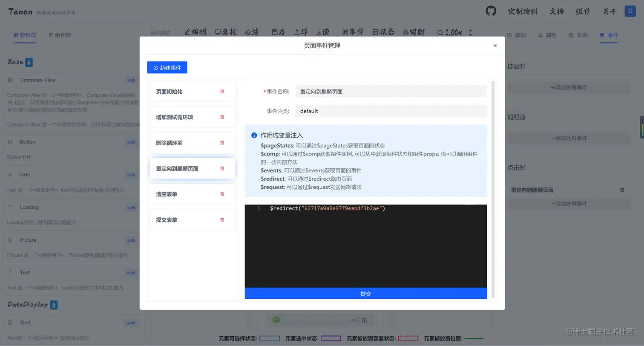Image resolution: width=644 pixels, height=346 pixels.
Task: Switch to the 基础 tab
Action: [516, 35]
